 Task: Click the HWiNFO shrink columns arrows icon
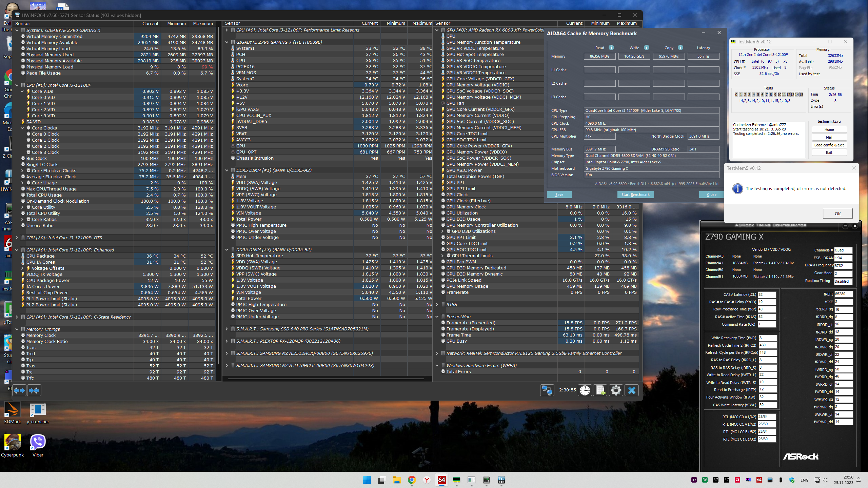[34, 390]
